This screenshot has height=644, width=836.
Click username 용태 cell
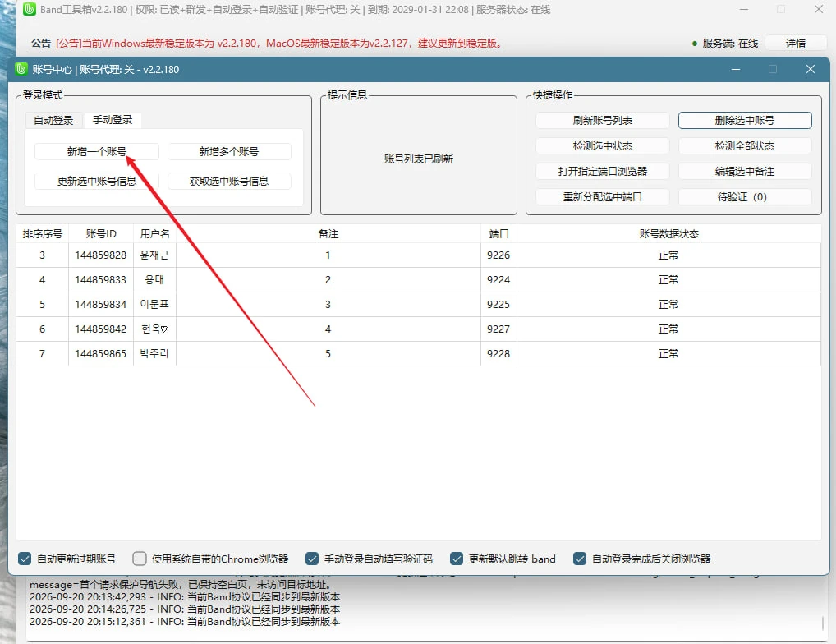[154, 280]
